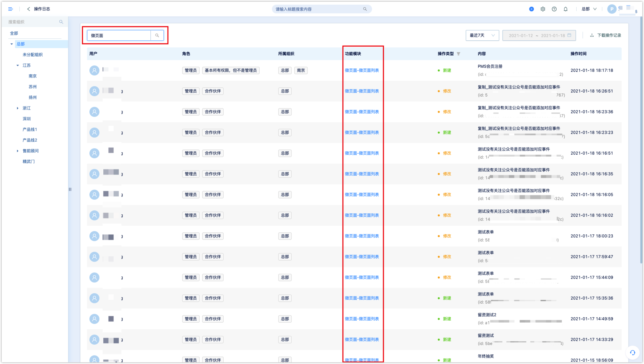This screenshot has height=364, width=644.
Task: Go back using the arrow beside 操作日志
Action: tap(29, 9)
